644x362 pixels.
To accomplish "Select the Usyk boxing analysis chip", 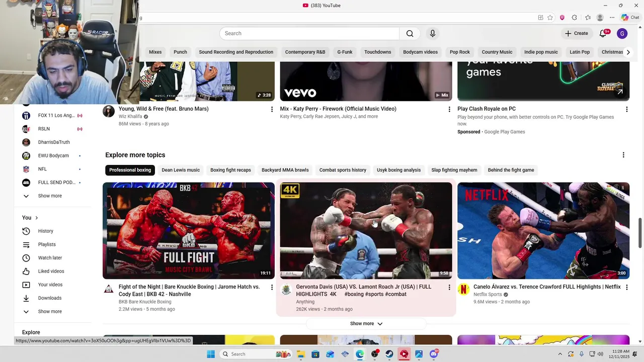I will [x=398, y=170].
